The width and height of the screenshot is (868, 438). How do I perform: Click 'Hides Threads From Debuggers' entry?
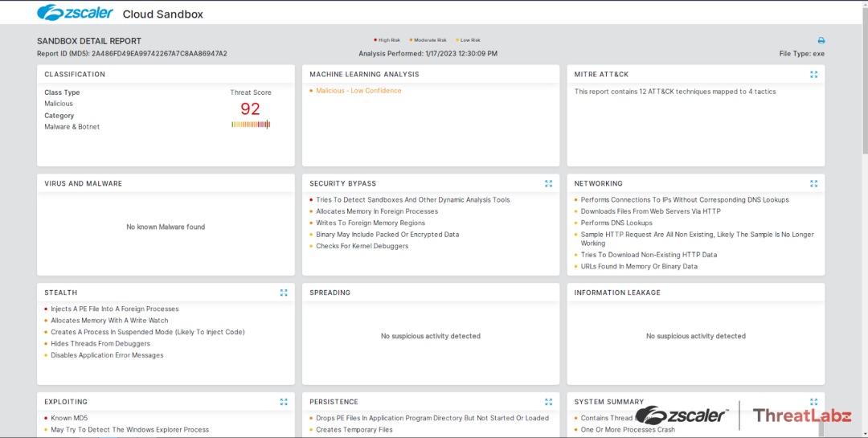click(100, 344)
